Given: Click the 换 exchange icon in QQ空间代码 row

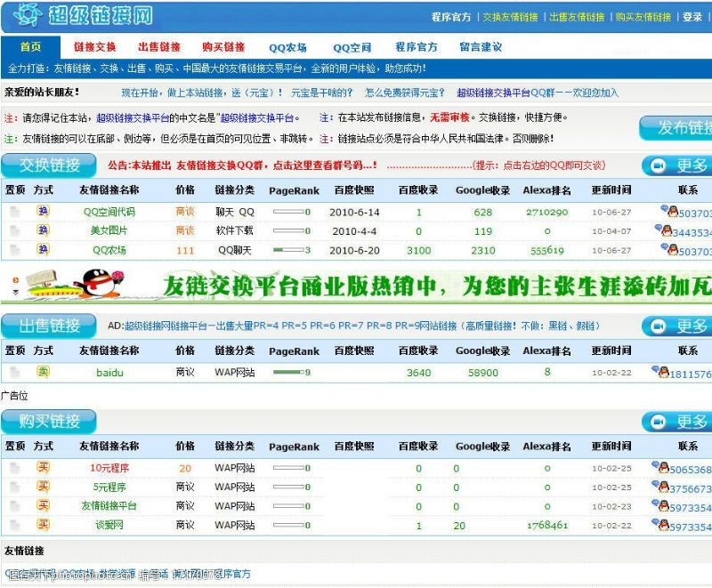Looking at the screenshot, I should click(x=43, y=212).
